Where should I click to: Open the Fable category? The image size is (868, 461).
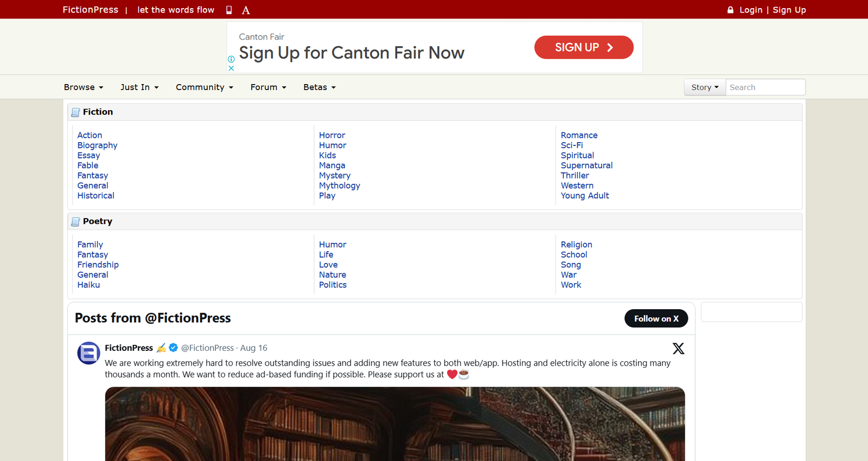point(88,165)
